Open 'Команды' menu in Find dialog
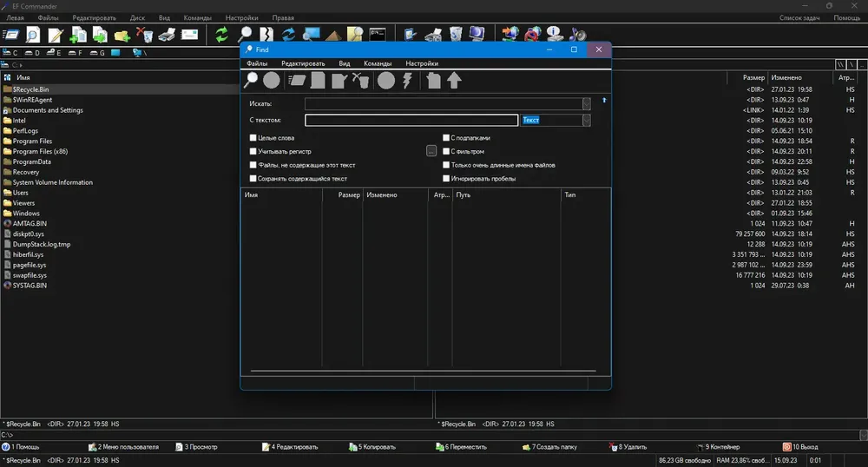This screenshot has width=868, height=467. (x=378, y=63)
